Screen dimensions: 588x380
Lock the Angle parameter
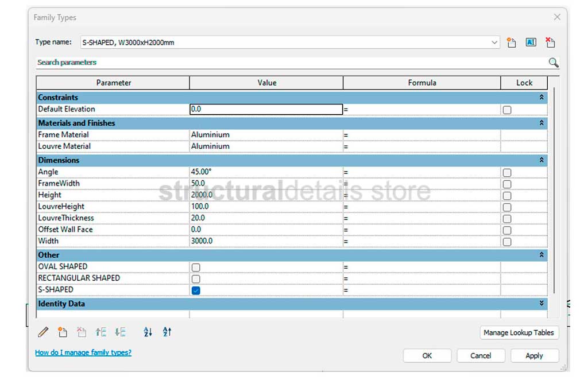(507, 173)
